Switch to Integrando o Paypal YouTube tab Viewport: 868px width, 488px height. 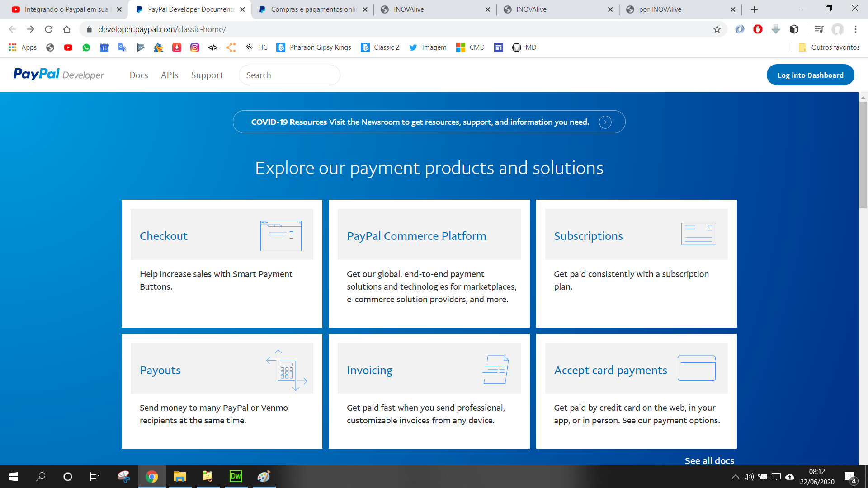pyautogui.click(x=66, y=9)
